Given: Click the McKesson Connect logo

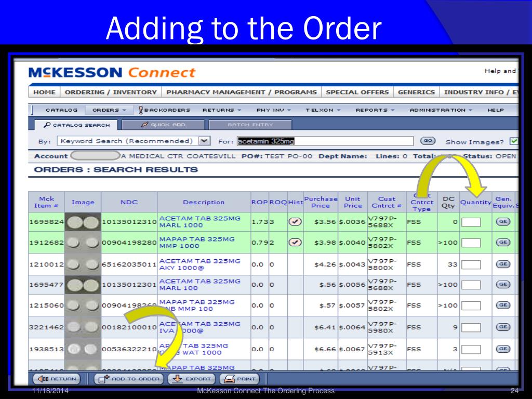Looking at the screenshot, I should point(112,72).
